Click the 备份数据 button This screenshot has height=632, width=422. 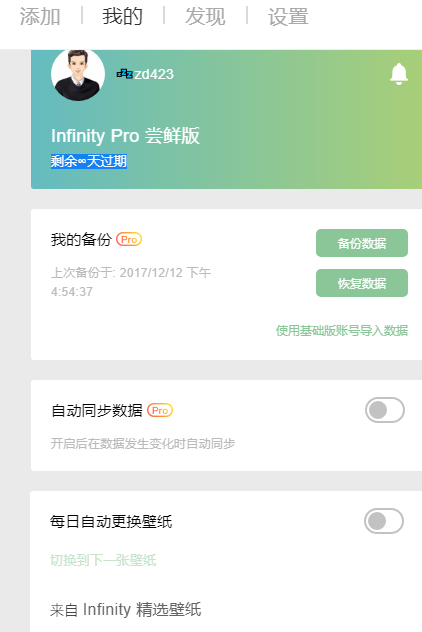pyautogui.click(x=362, y=243)
